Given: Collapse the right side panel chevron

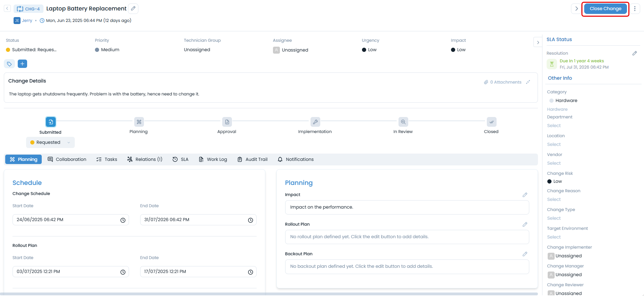Looking at the screenshot, I should [538, 42].
